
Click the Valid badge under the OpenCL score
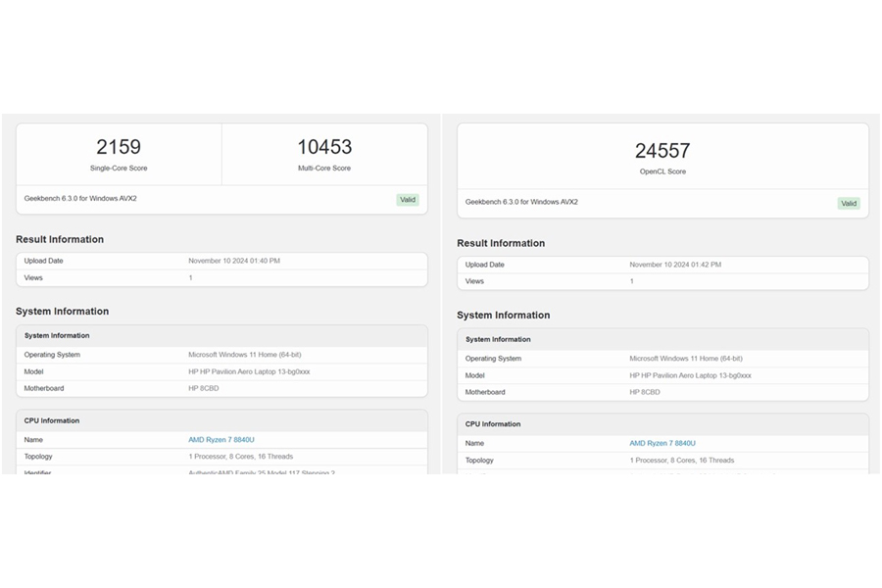click(849, 203)
